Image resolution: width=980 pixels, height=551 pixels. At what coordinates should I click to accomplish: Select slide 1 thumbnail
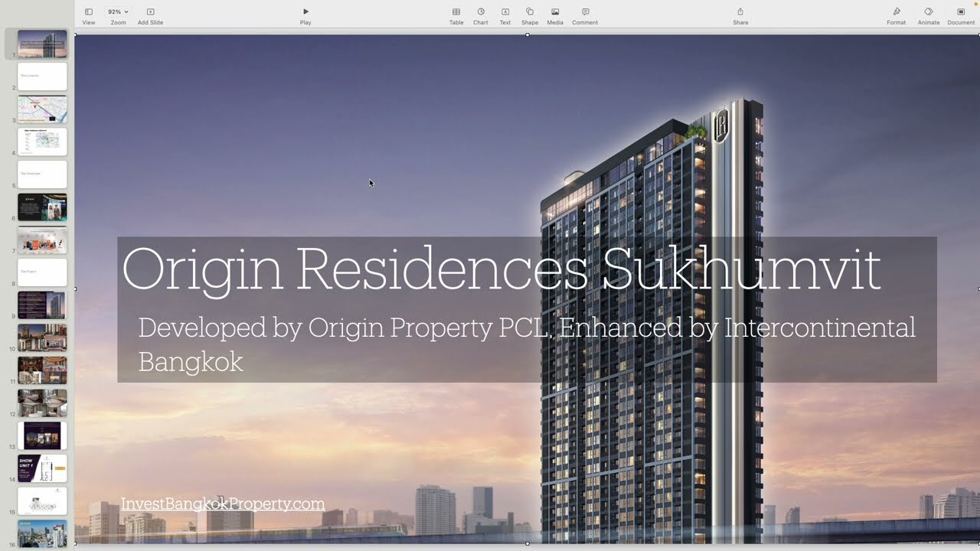coord(42,44)
